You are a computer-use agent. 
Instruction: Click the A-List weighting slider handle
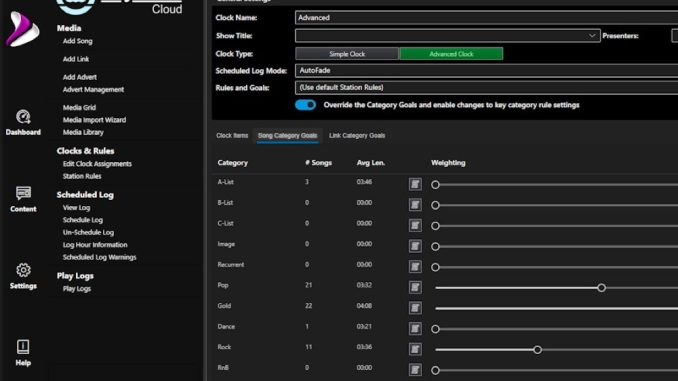click(x=435, y=185)
